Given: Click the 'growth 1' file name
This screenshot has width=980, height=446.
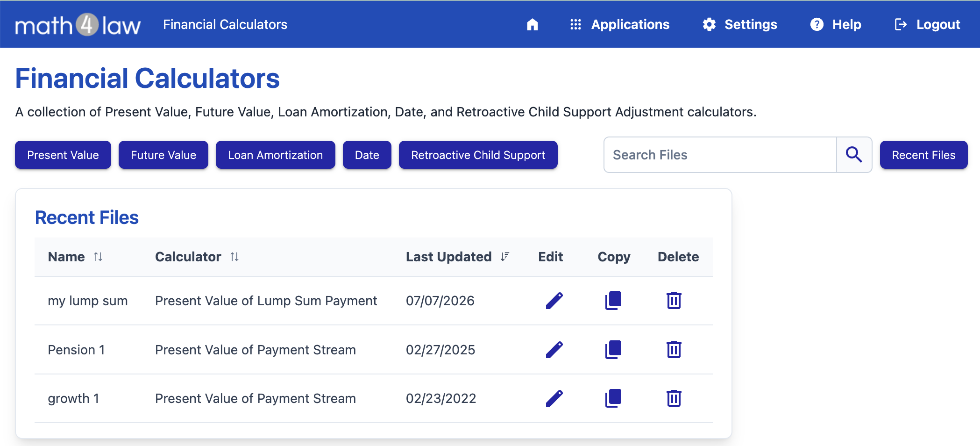Looking at the screenshot, I should [x=73, y=399].
